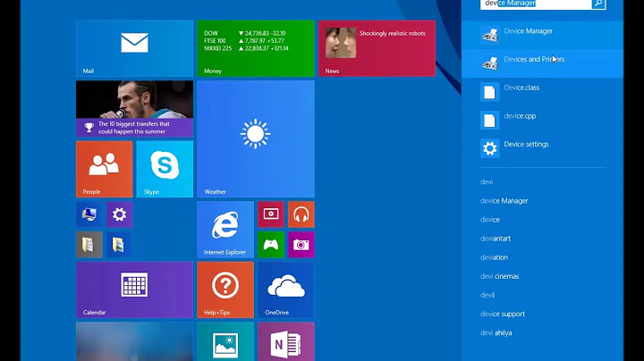The width and height of the screenshot is (644, 361).
Task: Open the OneDrive tile
Action: [x=286, y=290]
